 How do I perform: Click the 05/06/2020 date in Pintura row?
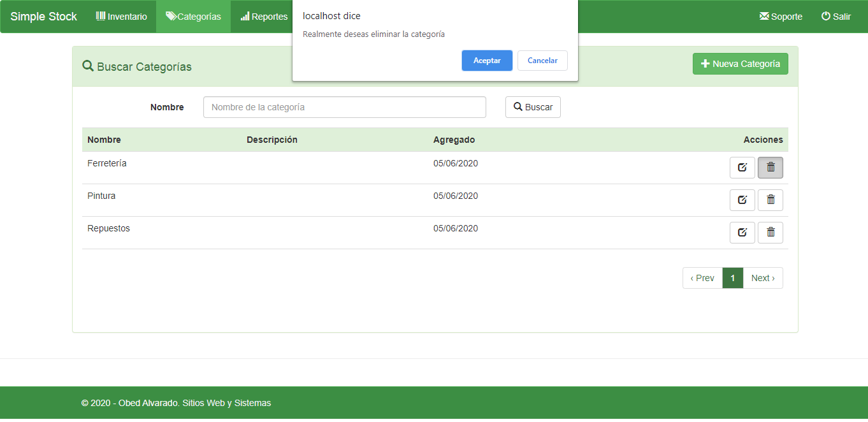click(456, 196)
